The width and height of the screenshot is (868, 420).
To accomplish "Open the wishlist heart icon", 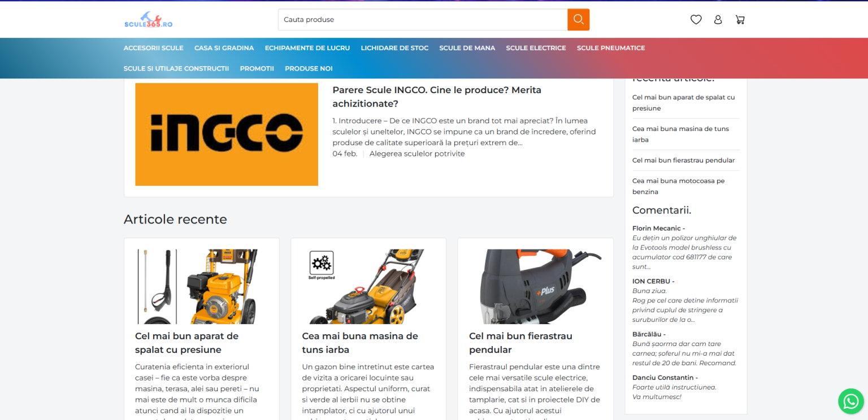I will (696, 20).
